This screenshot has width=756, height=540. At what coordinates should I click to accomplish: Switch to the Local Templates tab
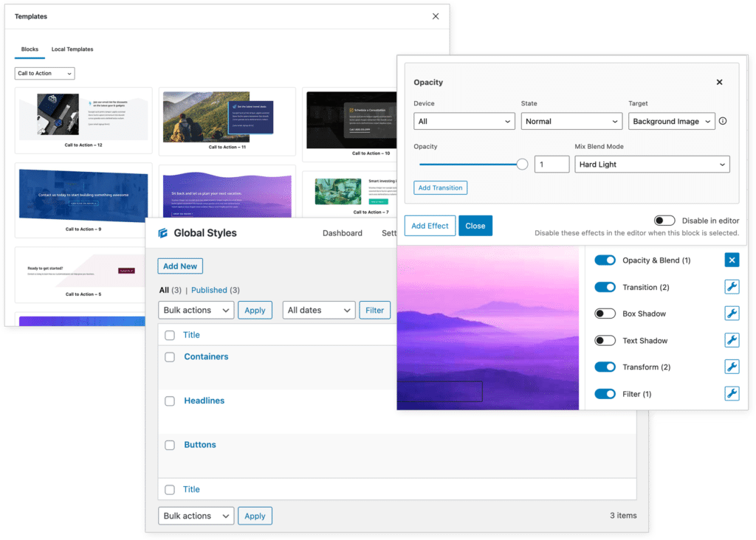[72, 49]
